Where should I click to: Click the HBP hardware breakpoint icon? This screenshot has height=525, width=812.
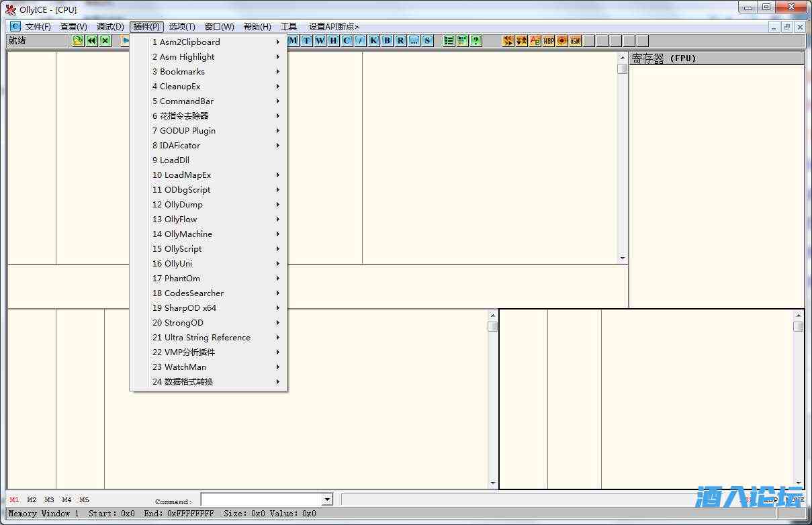pos(549,41)
